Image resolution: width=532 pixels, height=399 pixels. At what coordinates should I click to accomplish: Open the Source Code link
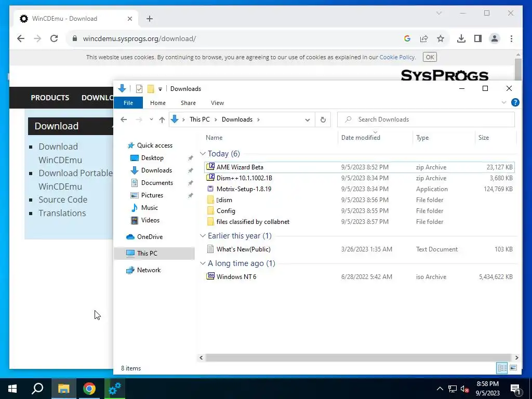pyautogui.click(x=63, y=199)
